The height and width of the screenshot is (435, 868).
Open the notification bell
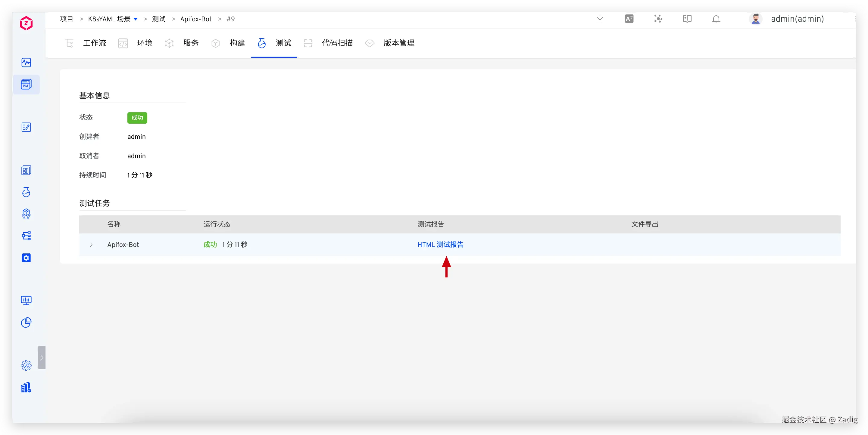716,19
